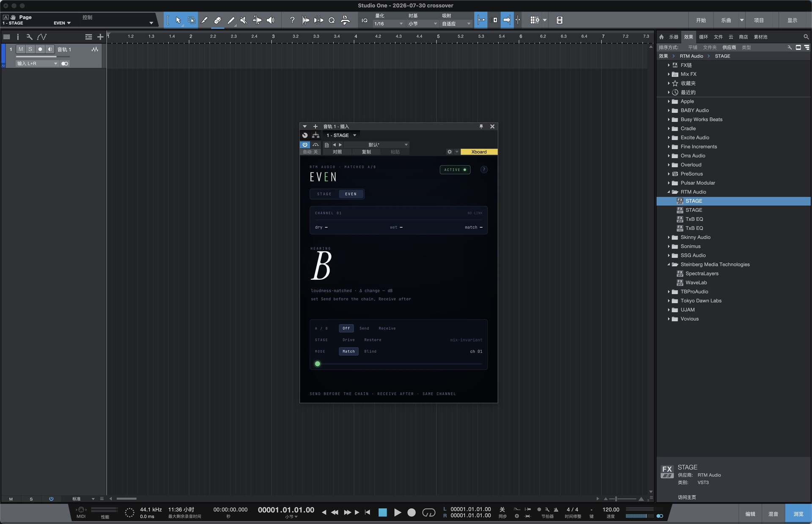Select the Eraser tool
This screenshot has width=812, height=524.
coord(218,20)
